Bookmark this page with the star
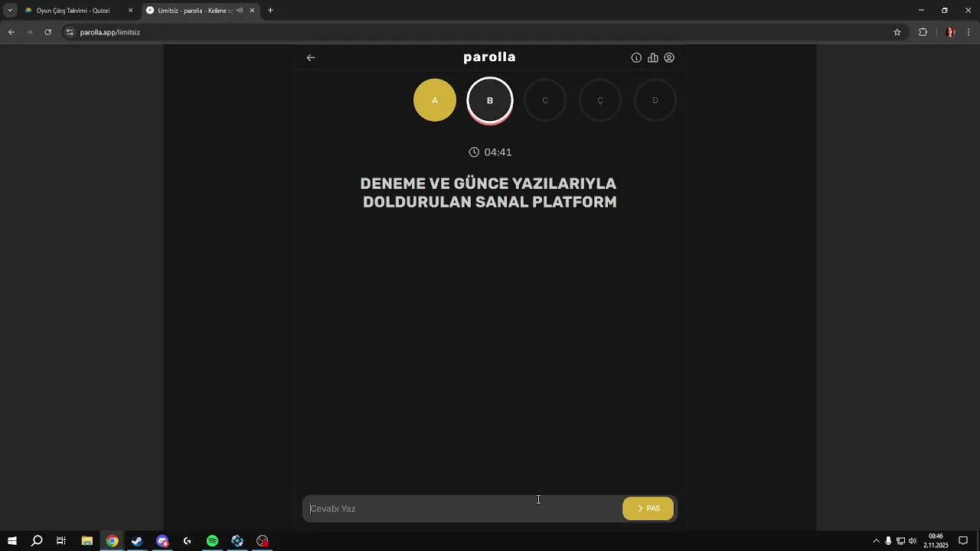The image size is (980, 551). pyautogui.click(x=897, y=32)
